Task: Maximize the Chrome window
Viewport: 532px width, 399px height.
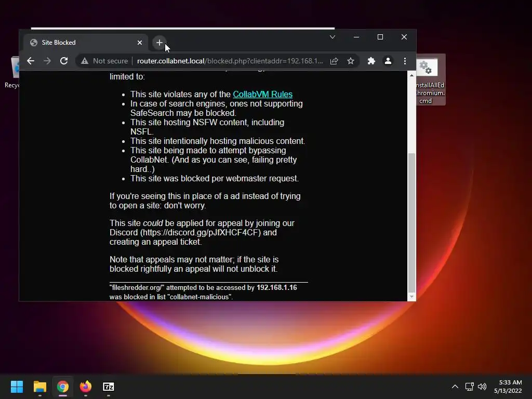Action: 380,37
